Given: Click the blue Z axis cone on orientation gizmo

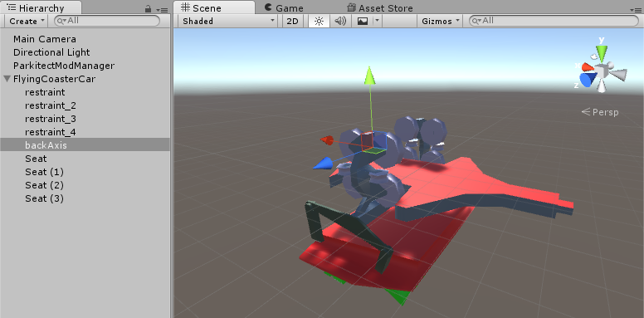Looking at the screenshot, I should pyautogui.click(x=588, y=80).
